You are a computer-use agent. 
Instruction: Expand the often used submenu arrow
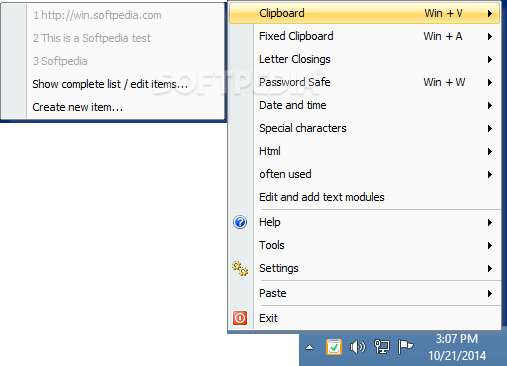click(x=490, y=174)
